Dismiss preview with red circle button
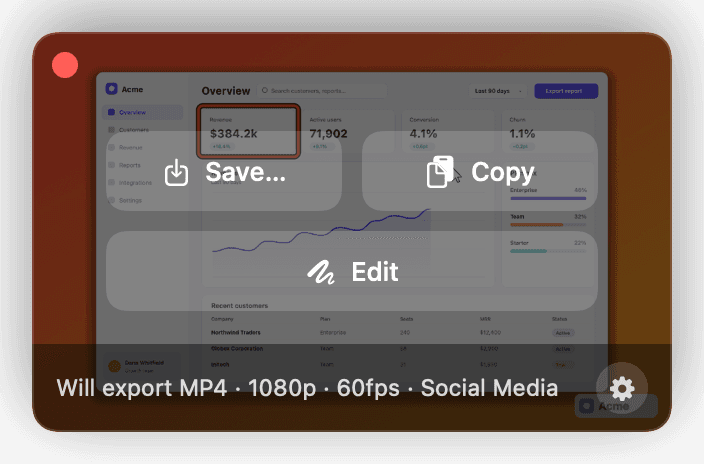704x464 pixels. tap(65, 65)
